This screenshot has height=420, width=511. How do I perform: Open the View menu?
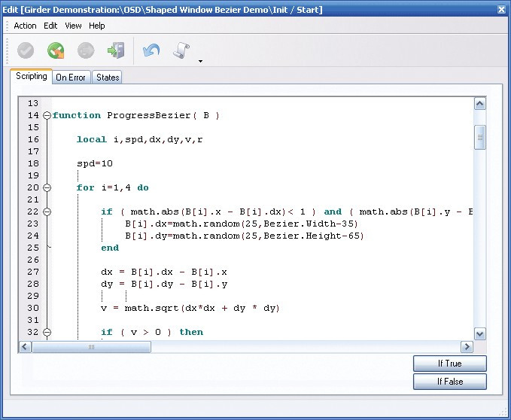[73, 26]
